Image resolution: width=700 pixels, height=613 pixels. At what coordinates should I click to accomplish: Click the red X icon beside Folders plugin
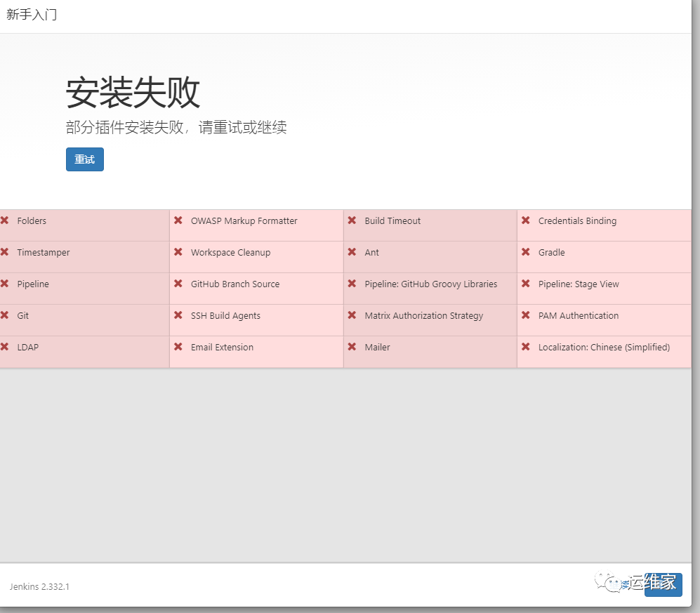(6, 220)
